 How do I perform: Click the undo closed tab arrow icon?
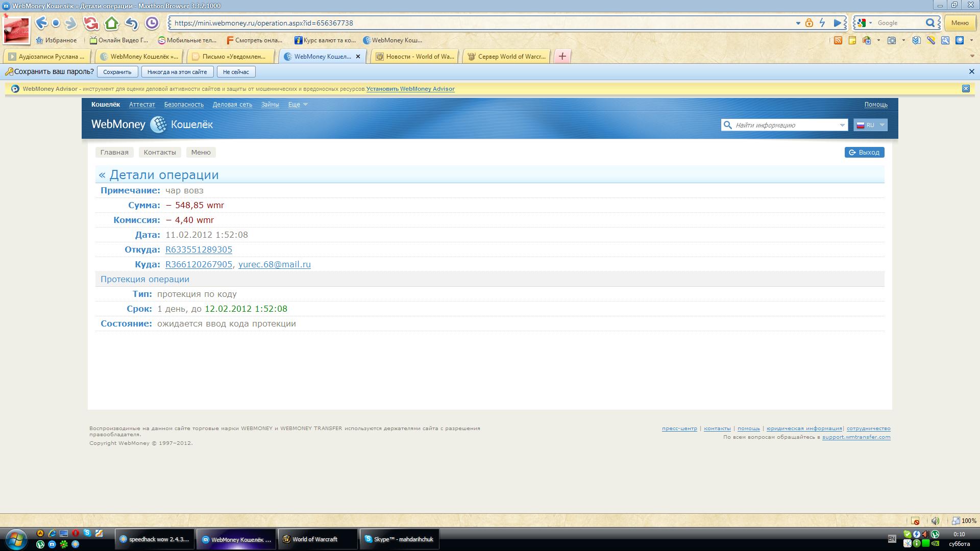pyautogui.click(x=132, y=23)
